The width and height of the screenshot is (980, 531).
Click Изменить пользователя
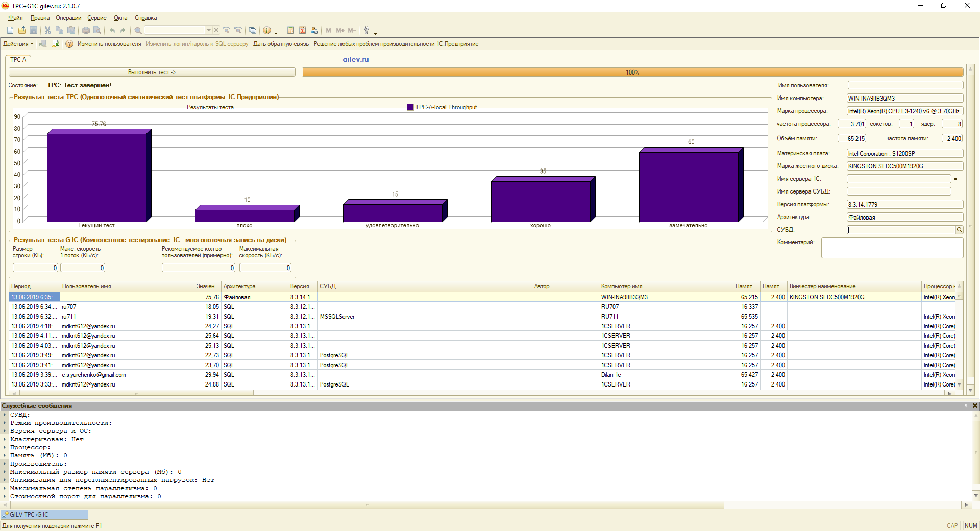click(109, 44)
